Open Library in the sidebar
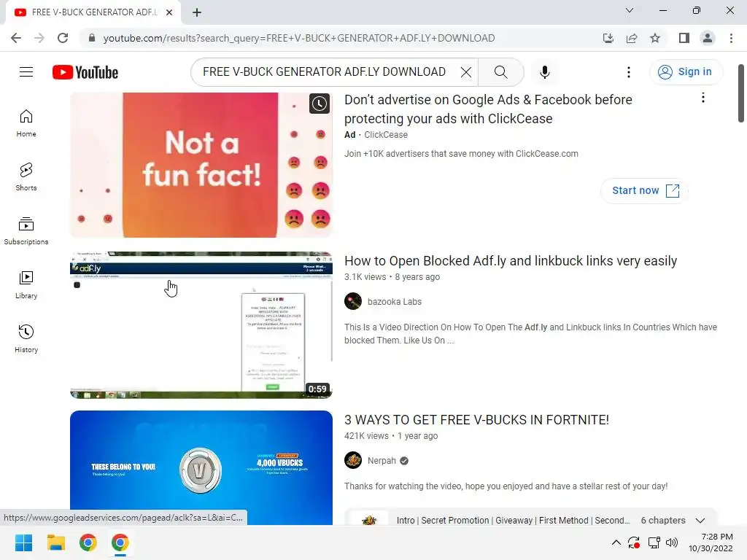 pyautogui.click(x=26, y=285)
